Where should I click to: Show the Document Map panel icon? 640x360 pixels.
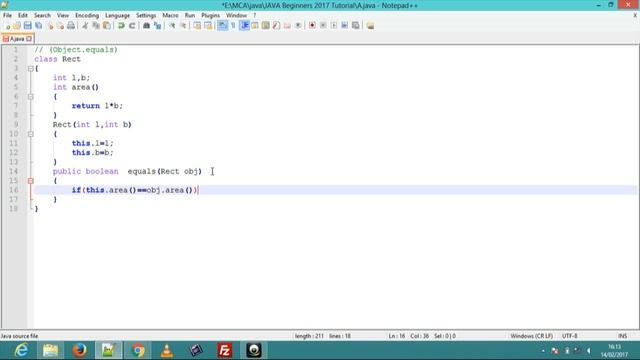click(266, 26)
